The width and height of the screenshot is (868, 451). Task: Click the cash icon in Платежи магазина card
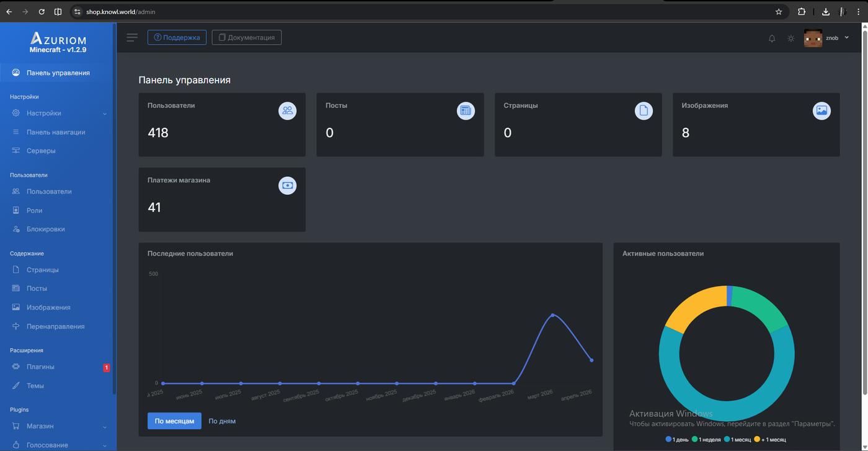(287, 185)
